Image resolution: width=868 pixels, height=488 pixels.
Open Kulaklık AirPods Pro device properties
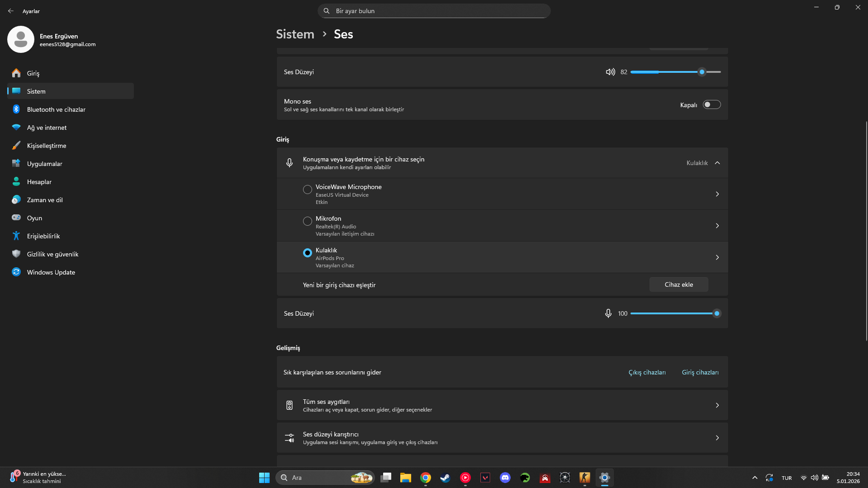point(717,257)
